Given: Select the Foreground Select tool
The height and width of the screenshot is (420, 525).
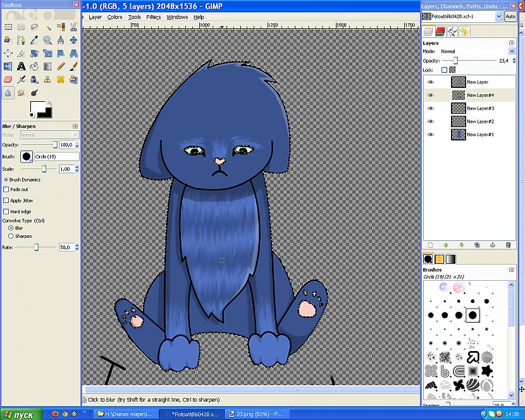Looking at the screenshot, I should pos(8,40).
